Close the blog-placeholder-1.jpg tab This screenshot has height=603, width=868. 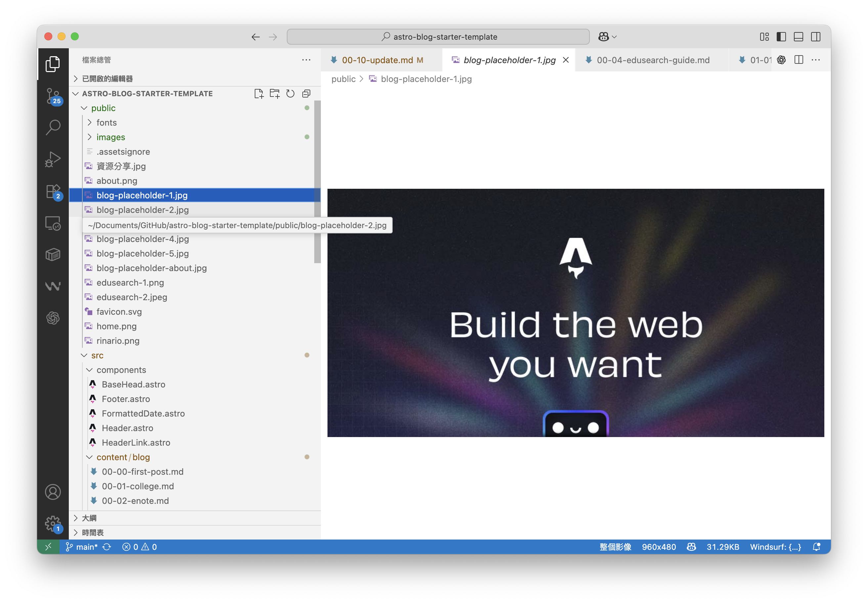tap(566, 60)
